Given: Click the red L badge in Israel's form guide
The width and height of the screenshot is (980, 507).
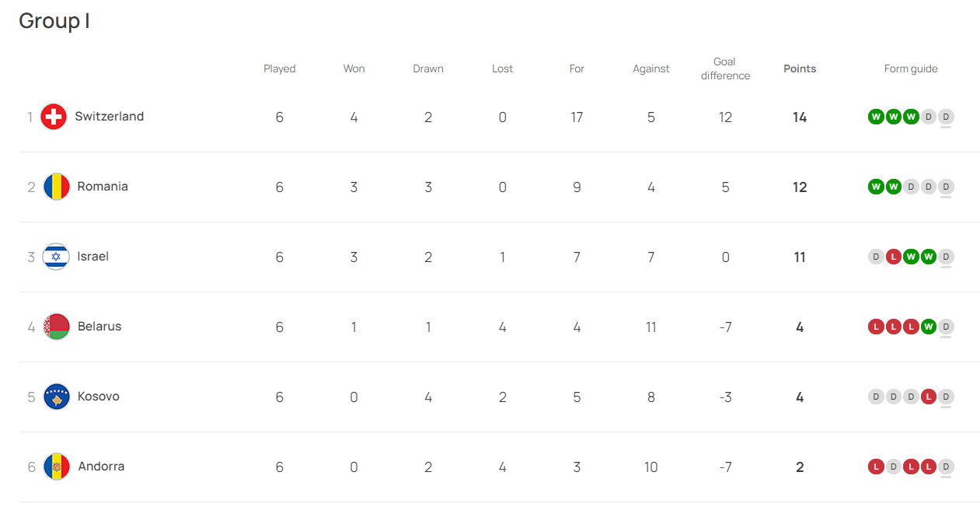Looking at the screenshot, I should (x=894, y=257).
